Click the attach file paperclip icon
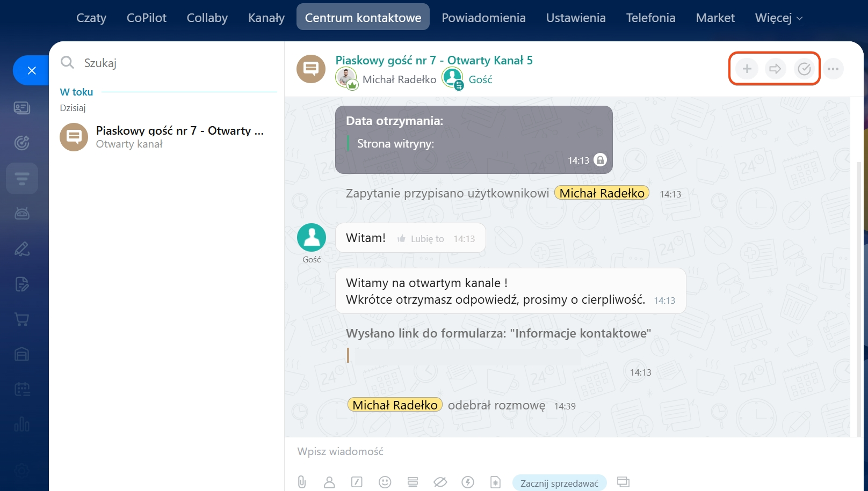Screen dimensions: 868x491 click(302, 482)
